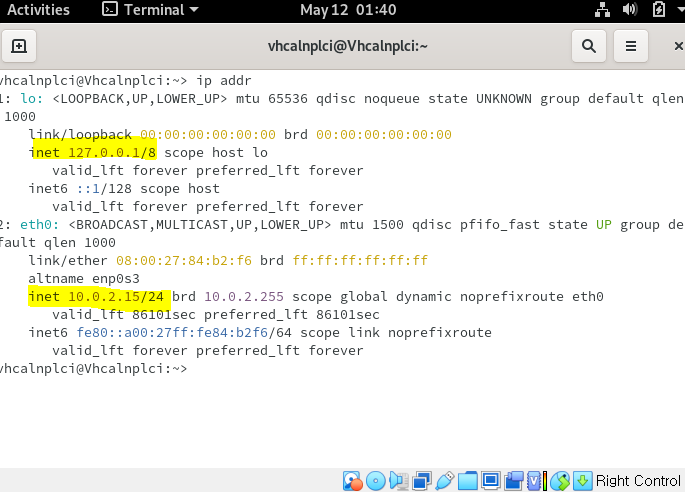
Task: Expand the Terminal app menu
Action: tap(150, 10)
